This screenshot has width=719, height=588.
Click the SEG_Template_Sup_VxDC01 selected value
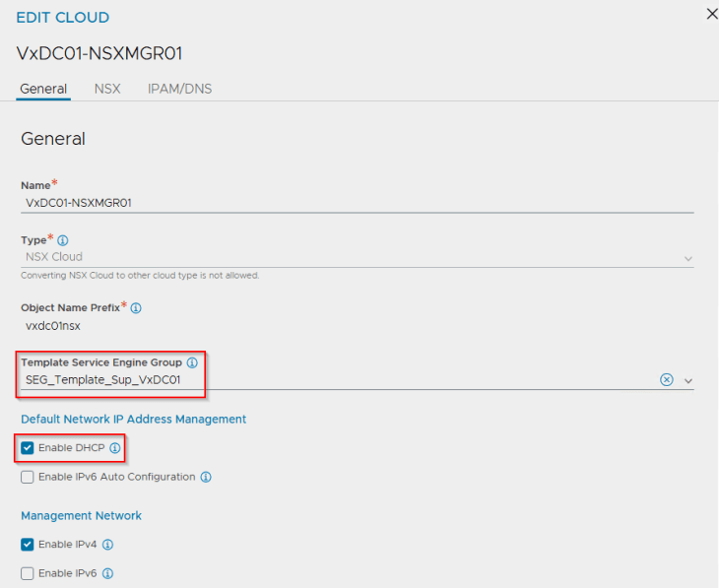pos(102,380)
